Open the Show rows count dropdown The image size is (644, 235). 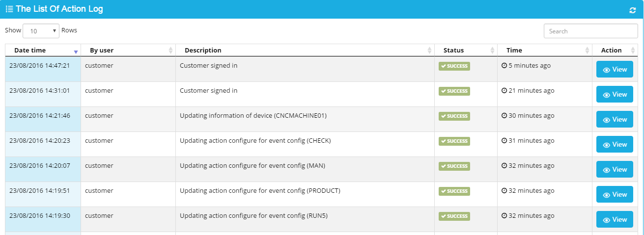41,31
